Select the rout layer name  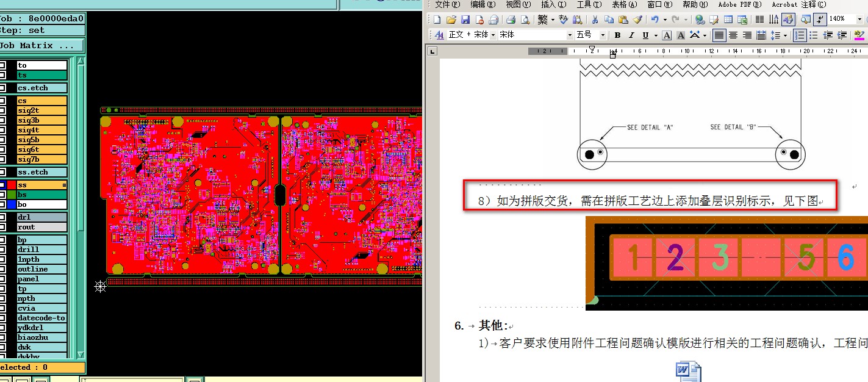pos(42,227)
